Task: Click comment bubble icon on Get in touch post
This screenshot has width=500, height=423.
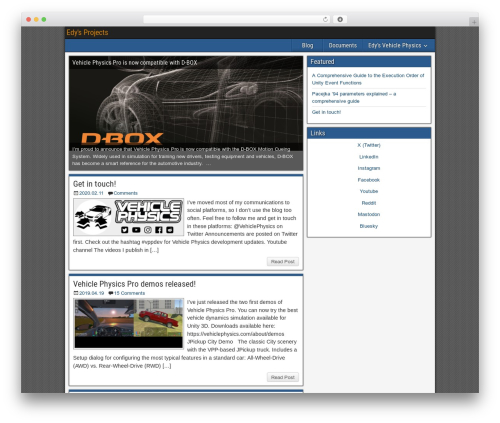Action: tap(110, 193)
